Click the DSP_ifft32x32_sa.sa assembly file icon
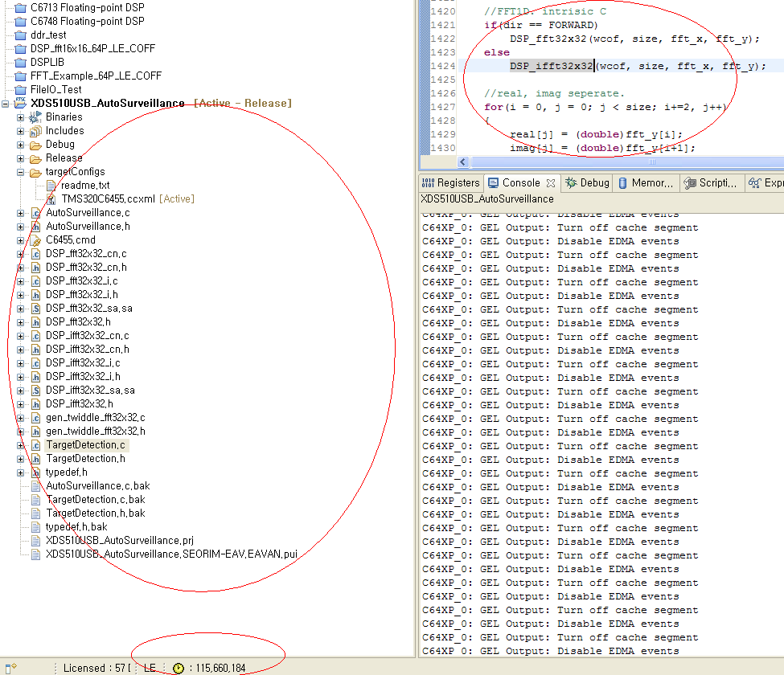 click(x=36, y=391)
